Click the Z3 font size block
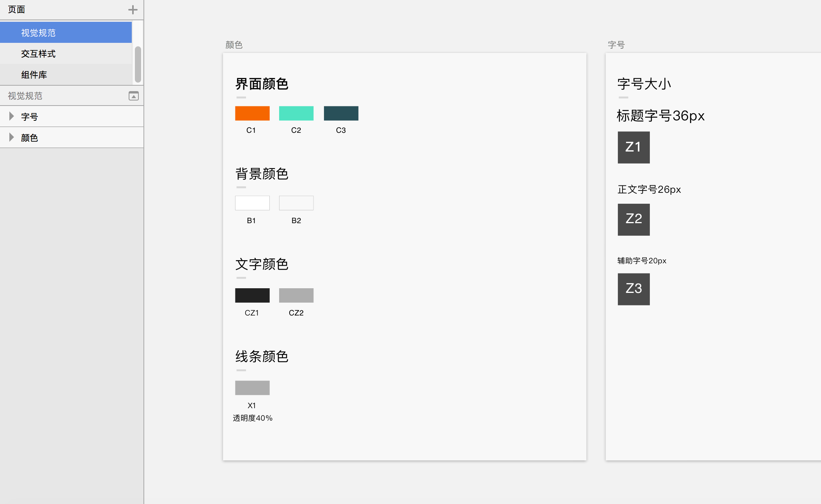Viewport: 821px width, 504px height. pos(633,289)
